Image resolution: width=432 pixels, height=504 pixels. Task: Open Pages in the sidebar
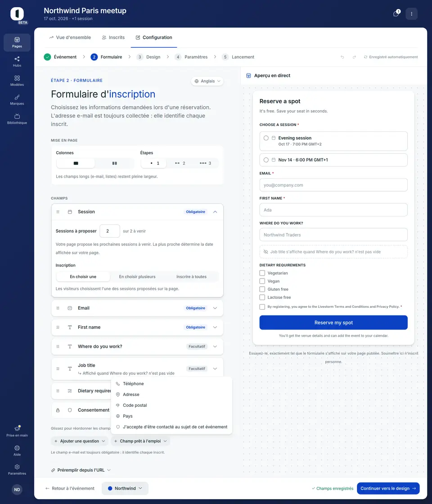pyautogui.click(x=17, y=42)
